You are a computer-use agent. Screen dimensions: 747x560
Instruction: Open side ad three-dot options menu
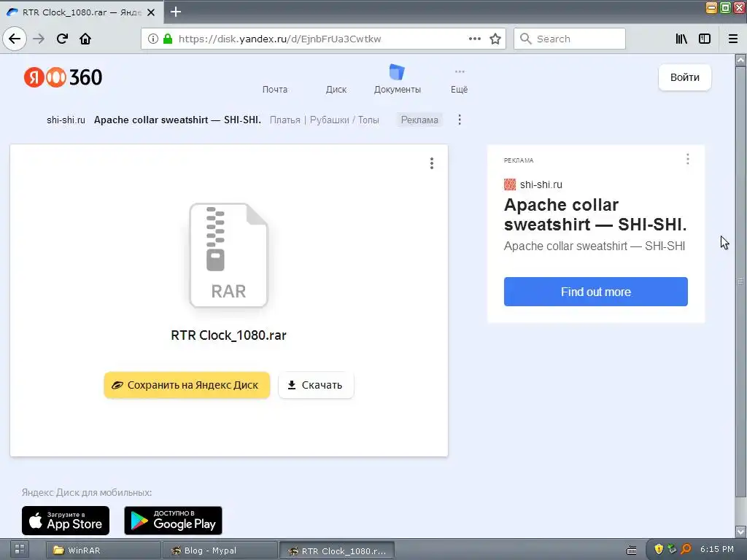(x=687, y=159)
